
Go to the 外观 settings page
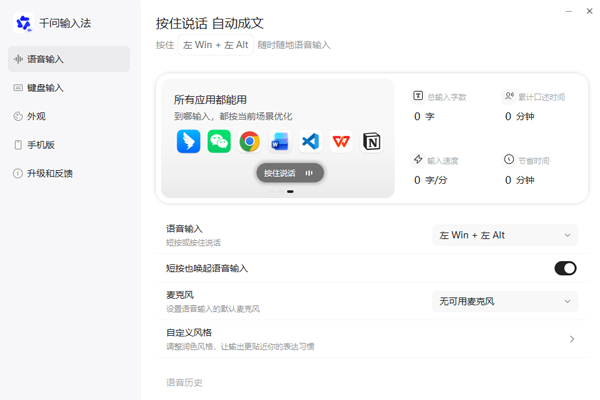click(x=69, y=116)
